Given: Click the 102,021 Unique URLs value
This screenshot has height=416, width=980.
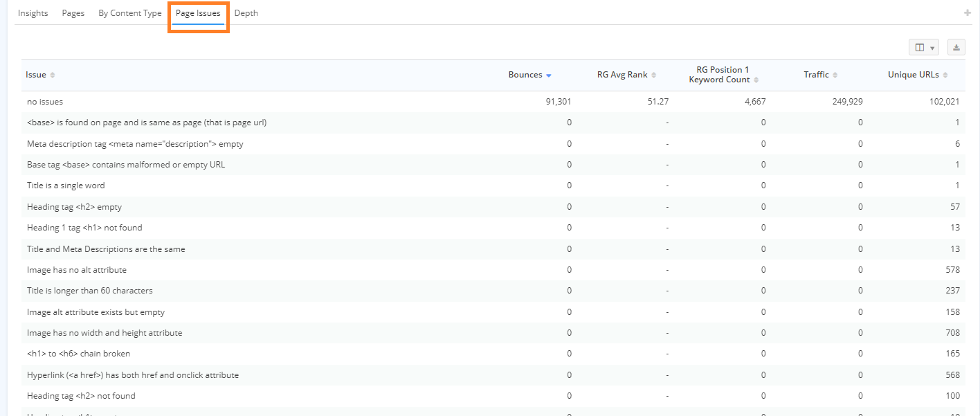Looking at the screenshot, I should click(943, 102).
